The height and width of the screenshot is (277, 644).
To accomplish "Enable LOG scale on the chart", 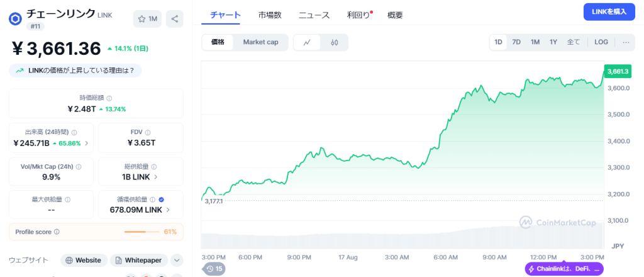I will (x=601, y=42).
